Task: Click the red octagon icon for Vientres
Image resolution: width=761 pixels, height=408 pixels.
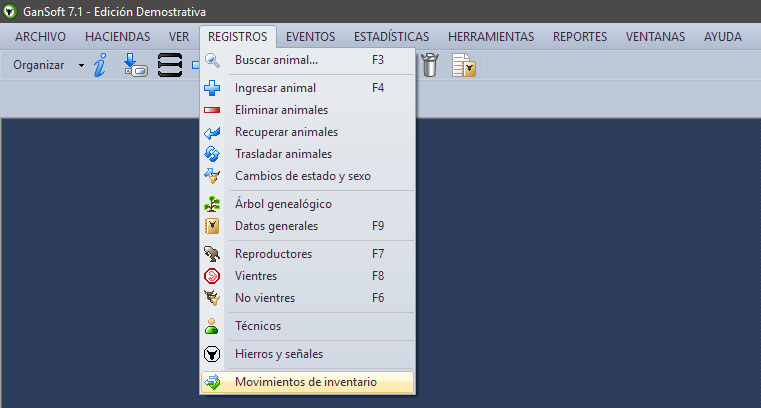Action: [x=212, y=276]
